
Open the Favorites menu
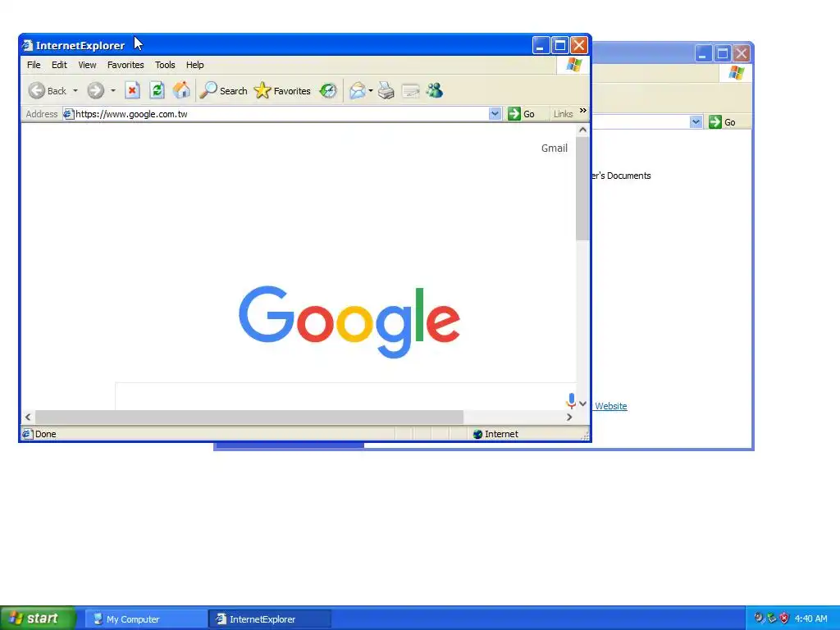pos(126,65)
